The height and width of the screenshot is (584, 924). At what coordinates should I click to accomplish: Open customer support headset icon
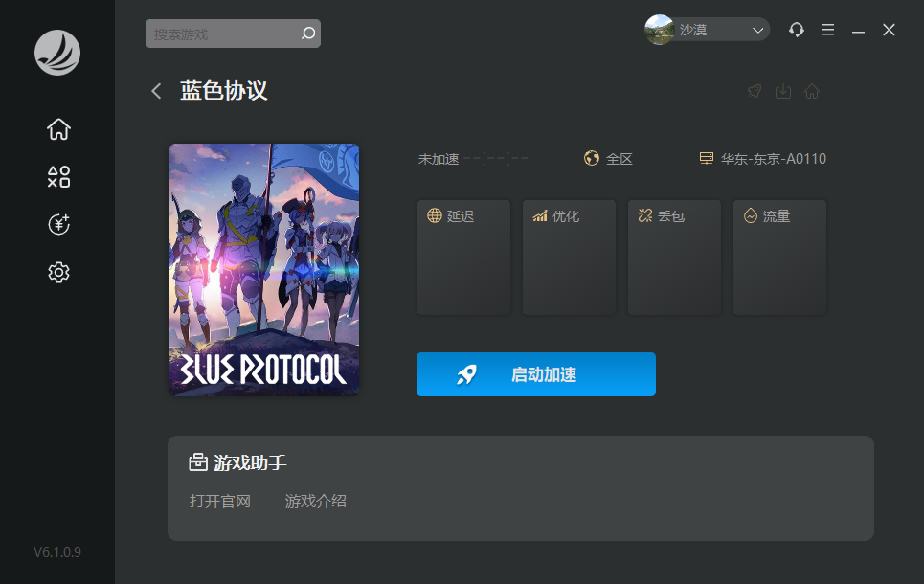click(x=796, y=30)
